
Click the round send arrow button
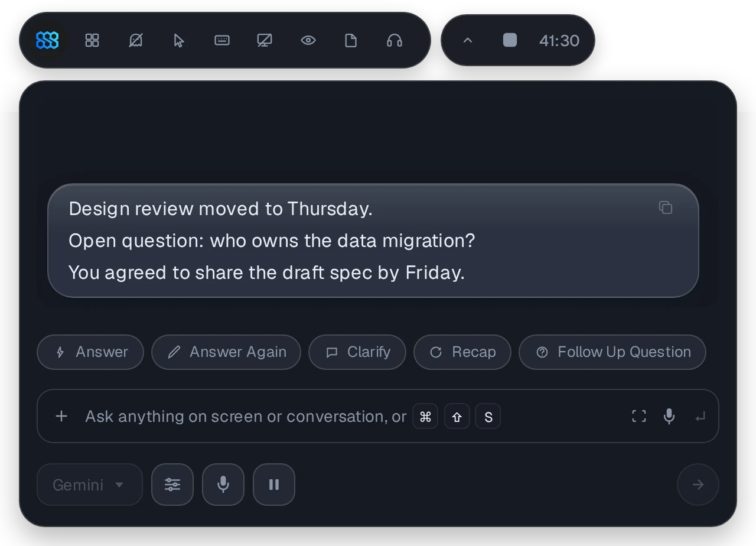click(698, 485)
